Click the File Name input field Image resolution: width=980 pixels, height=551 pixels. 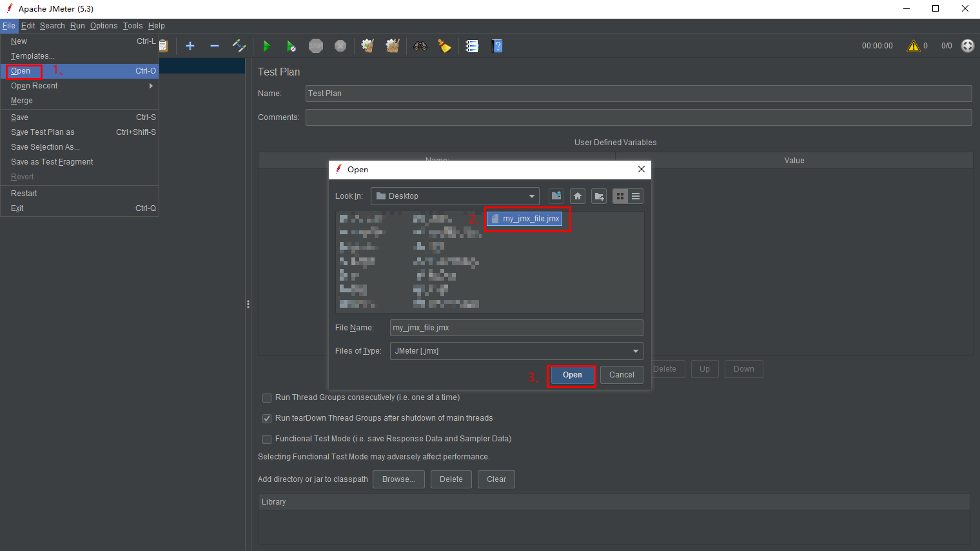click(516, 328)
